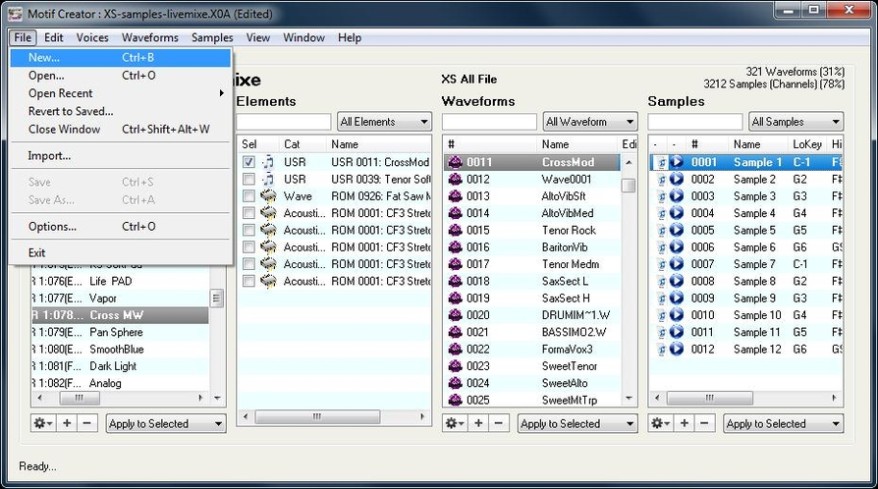
Task: Click the Motif Creator title bar app icon
Action: (x=15, y=13)
